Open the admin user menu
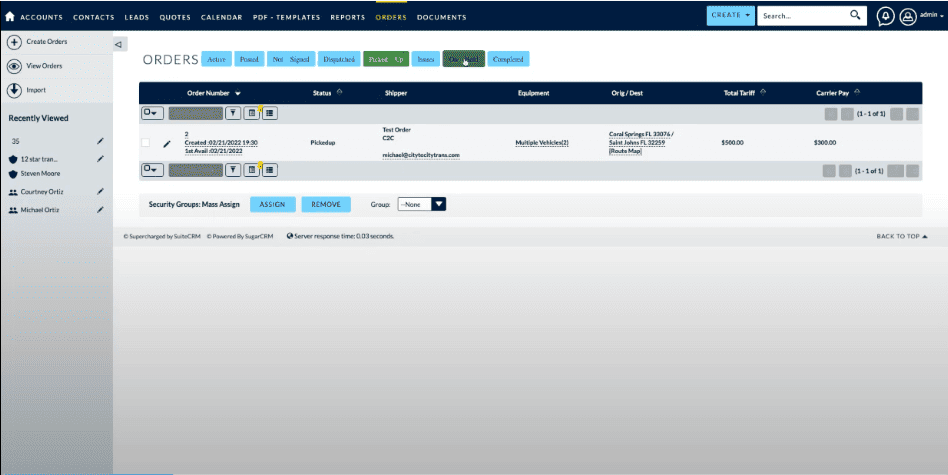 [x=931, y=15]
